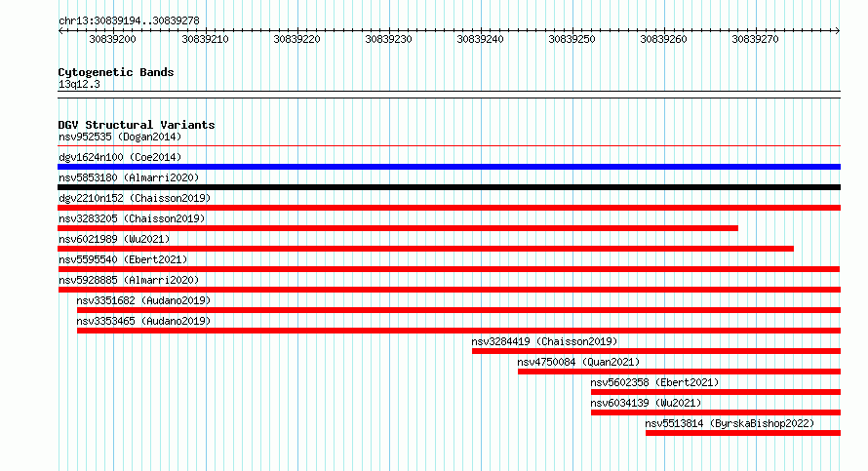Screen dimensions: 868x471
Task: Click ruler position 30839270
Action: coord(755,39)
